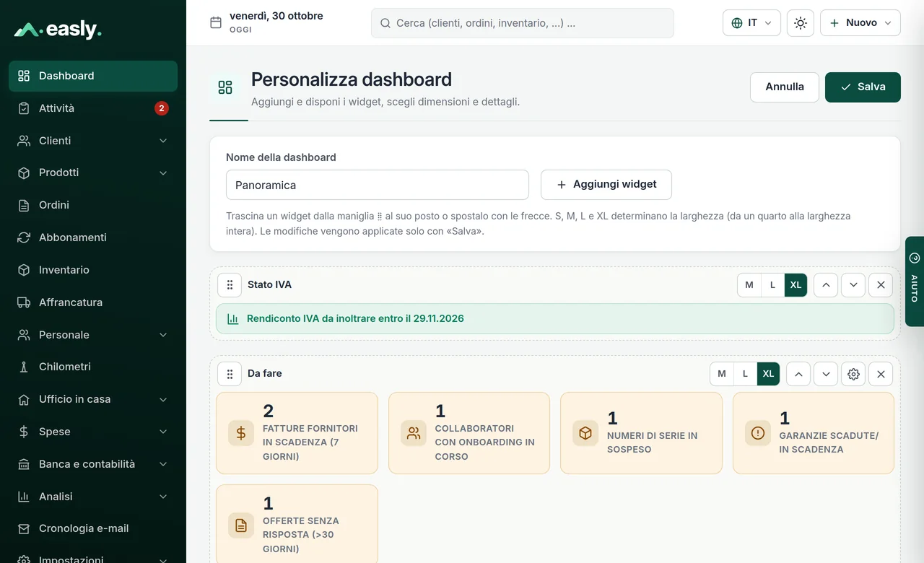Set Stato IVA widget size to XL
The height and width of the screenshot is (563, 924).
pyautogui.click(x=796, y=285)
